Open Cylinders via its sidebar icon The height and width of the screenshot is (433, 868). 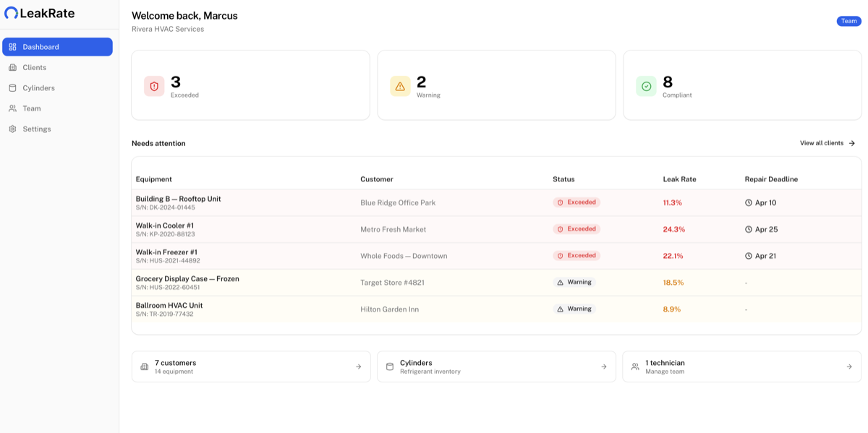[x=12, y=87]
